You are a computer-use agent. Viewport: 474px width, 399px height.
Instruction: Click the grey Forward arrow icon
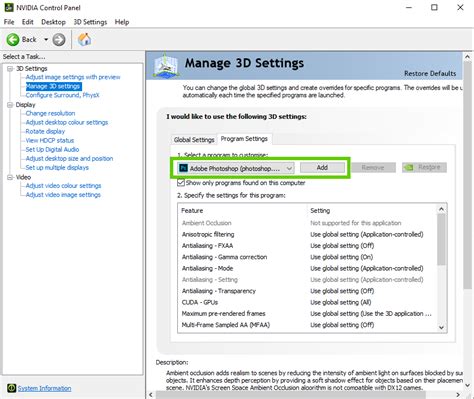tap(59, 40)
